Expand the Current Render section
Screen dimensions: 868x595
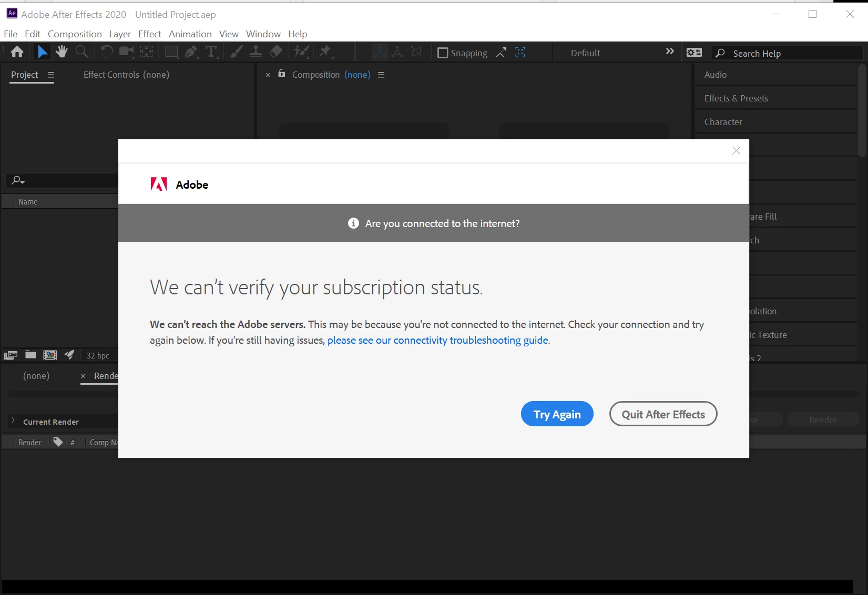13,420
